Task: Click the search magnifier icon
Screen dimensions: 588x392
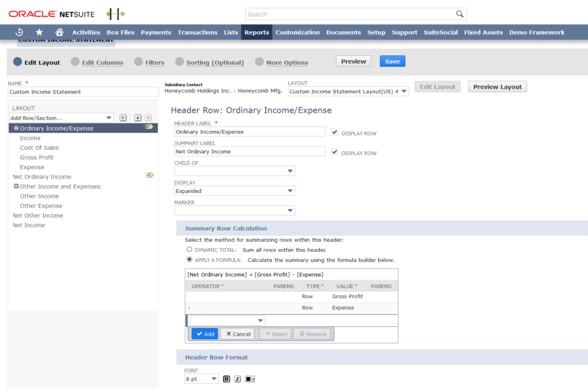Action: pos(460,14)
